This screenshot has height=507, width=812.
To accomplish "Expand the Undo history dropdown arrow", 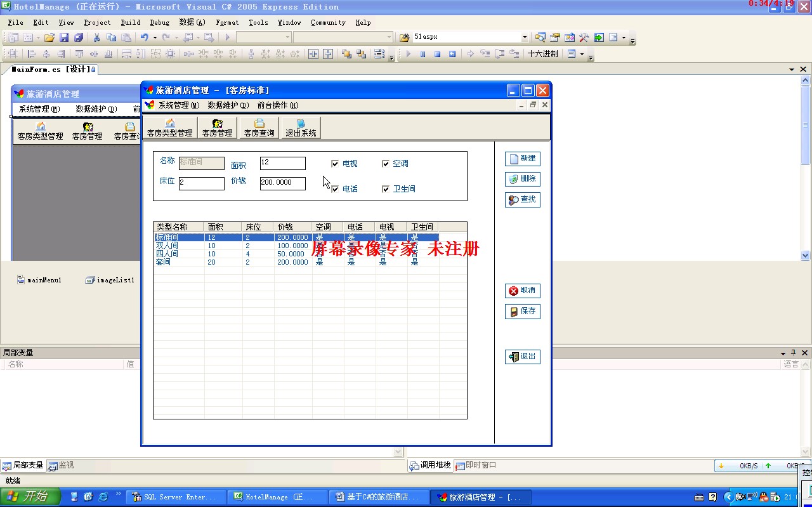I will (x=155, y=37).
